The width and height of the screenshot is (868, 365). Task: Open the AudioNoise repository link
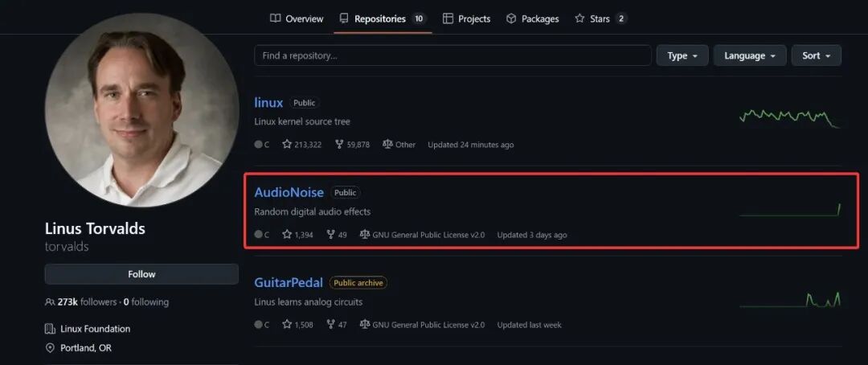(x=289, y=192)
